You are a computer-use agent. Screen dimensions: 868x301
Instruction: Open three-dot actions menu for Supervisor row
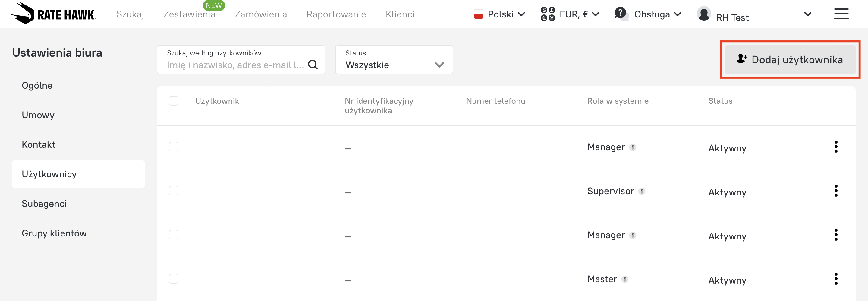836,191
